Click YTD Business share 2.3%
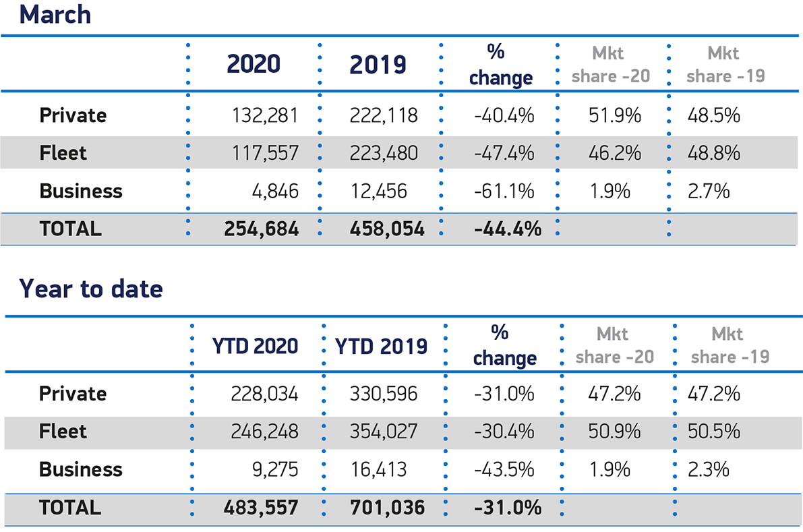 (709, 469)
